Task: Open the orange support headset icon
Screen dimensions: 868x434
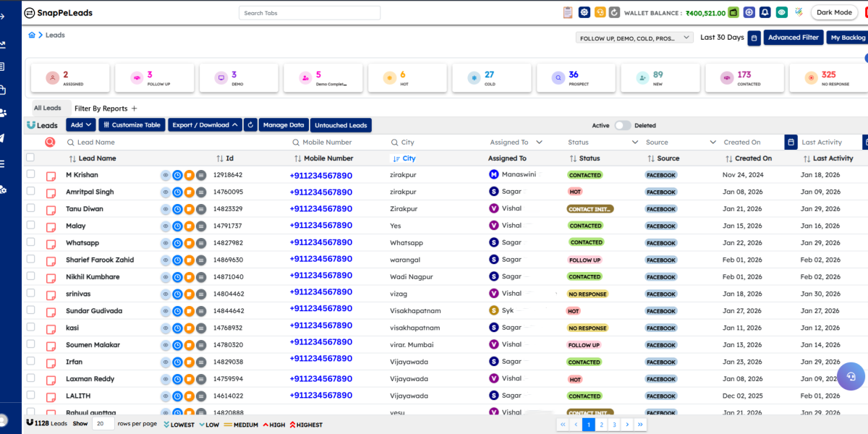Action: pyautogui.click(x=600, y=12)
